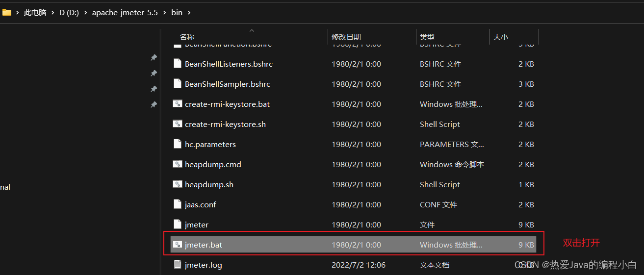Viewport: 644px width, 275px height.
Task: Navigate to D (D:) in the breadcrumb
Action: [x=69, y=13]
